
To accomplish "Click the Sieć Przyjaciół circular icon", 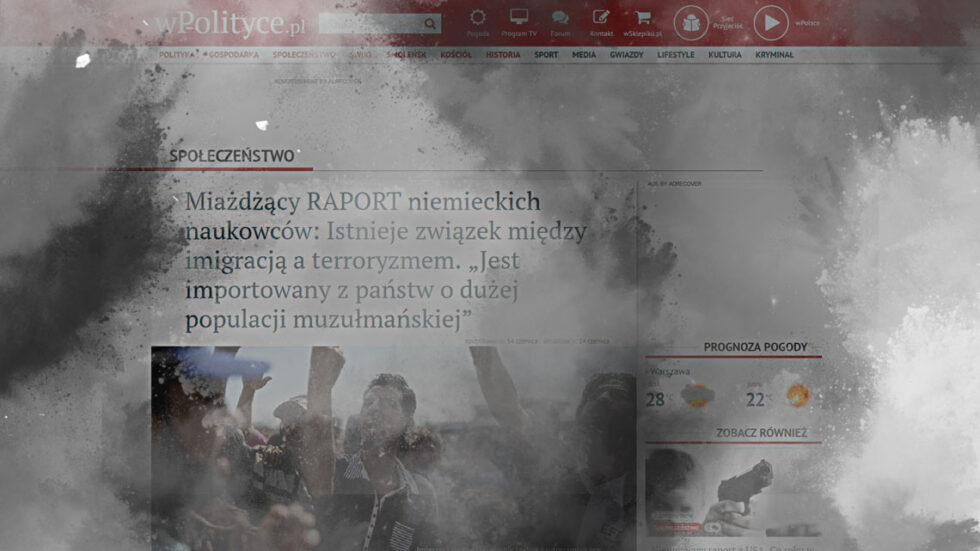I will click(x=691, y=22).
